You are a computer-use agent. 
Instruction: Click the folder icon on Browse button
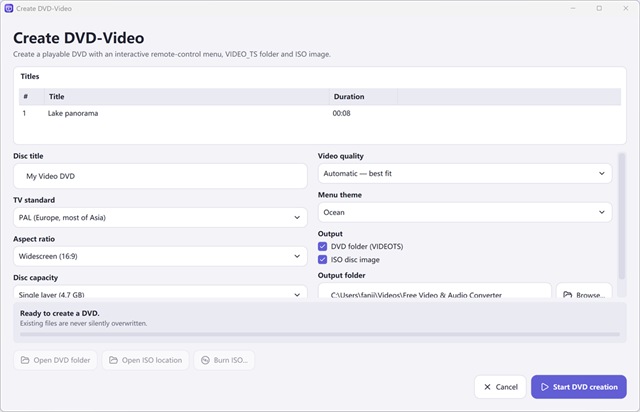coord(567,294)
